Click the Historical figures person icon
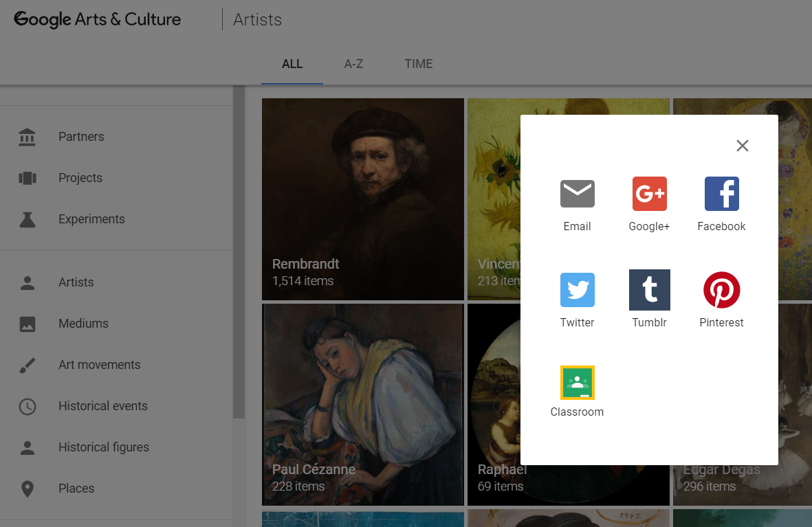 [x=28, y=448]
